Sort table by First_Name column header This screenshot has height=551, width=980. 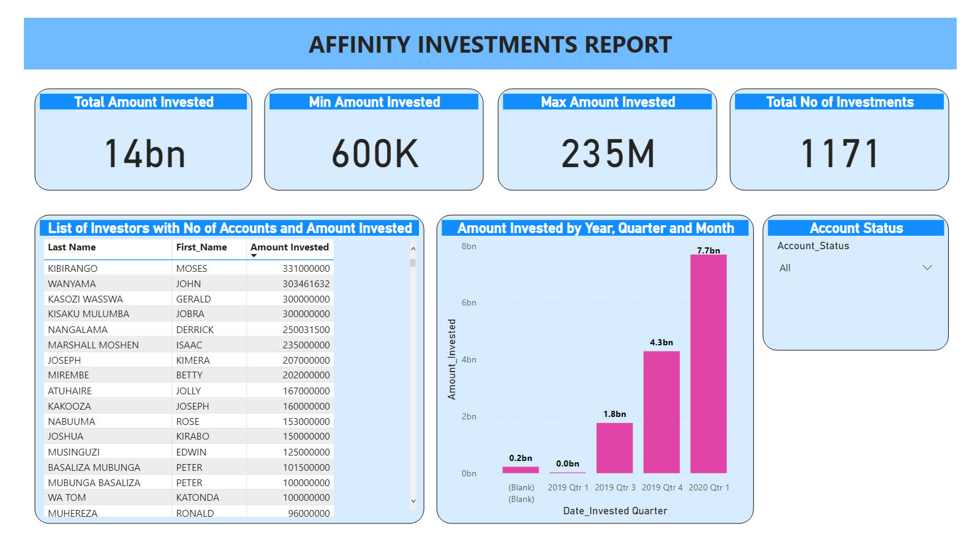[x=201, y=247]
